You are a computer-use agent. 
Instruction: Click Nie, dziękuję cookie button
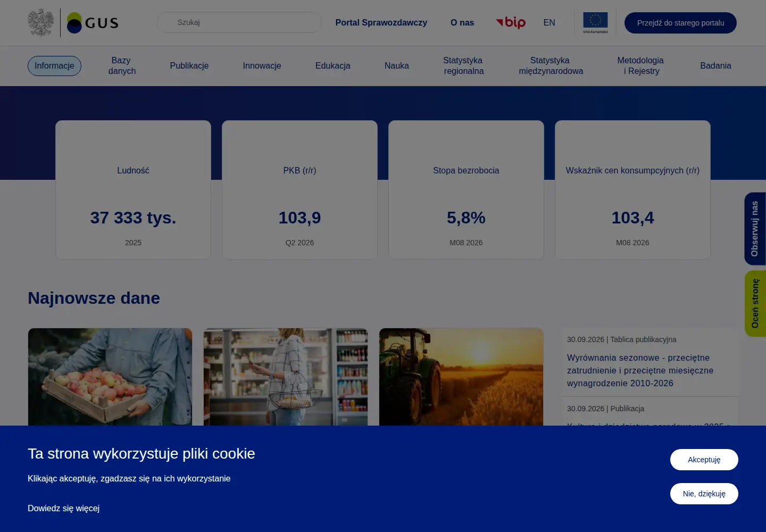[704, 494]
